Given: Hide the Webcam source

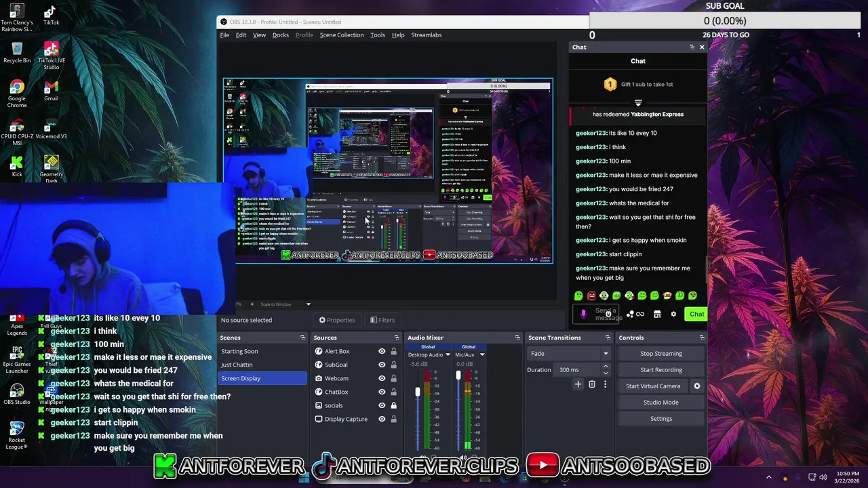Looking at the screenshot, I should pos(382,378).
